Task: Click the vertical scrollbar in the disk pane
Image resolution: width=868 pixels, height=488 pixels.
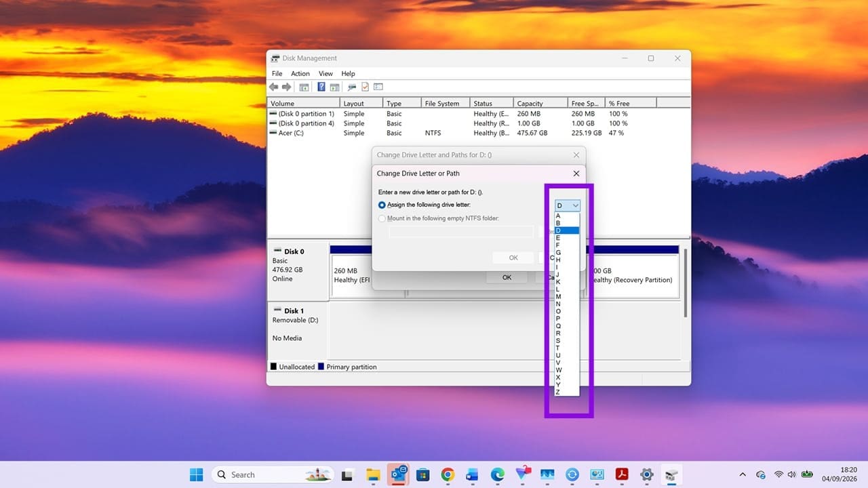Action: point(686,281)
